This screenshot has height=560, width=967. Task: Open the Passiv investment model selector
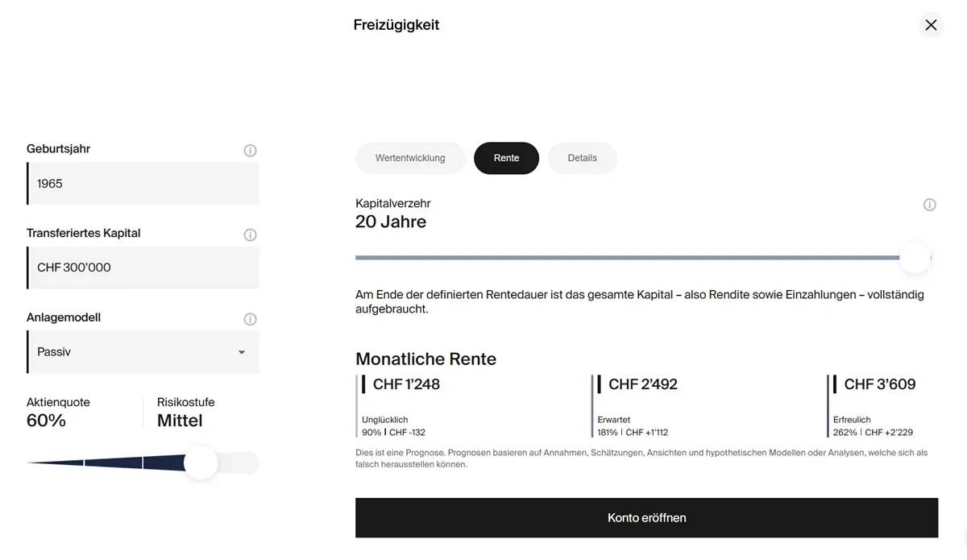click(137, 352)
